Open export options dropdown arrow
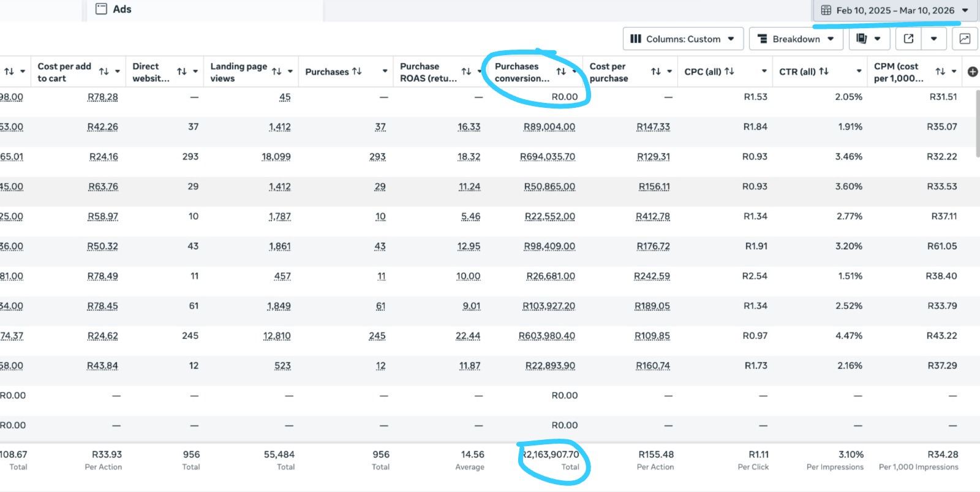980x492 pixels. [x=933, y=39]
